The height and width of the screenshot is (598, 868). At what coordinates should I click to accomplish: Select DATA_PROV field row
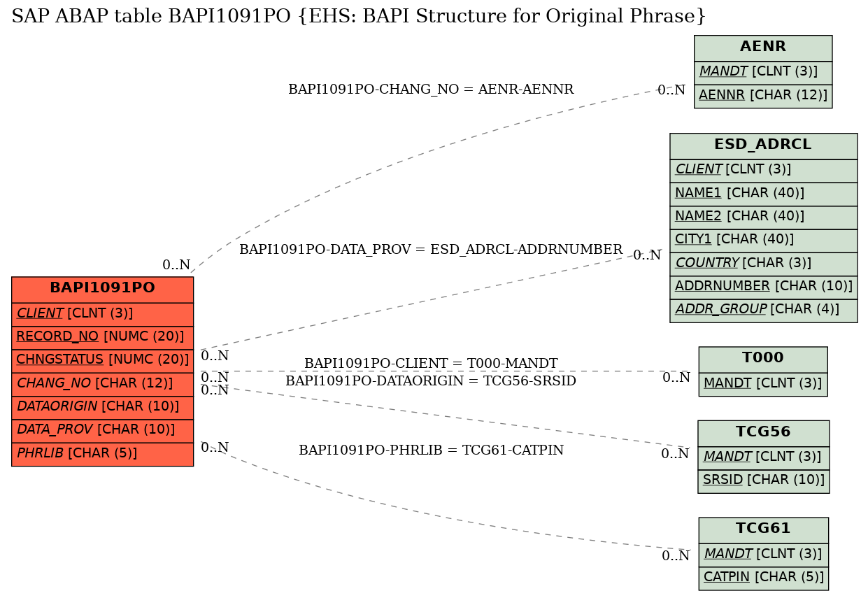102,430
